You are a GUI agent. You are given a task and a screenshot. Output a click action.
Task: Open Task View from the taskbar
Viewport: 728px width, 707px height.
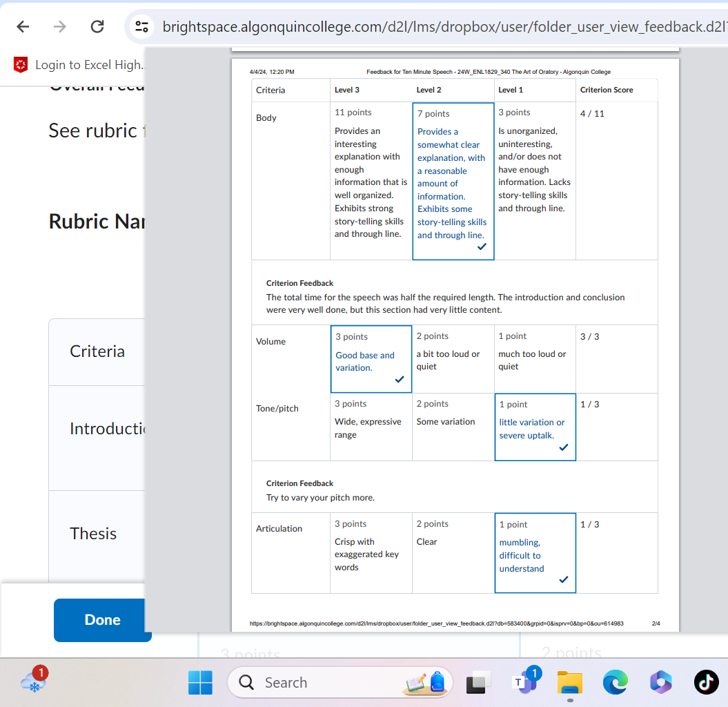tap(478, 682)
